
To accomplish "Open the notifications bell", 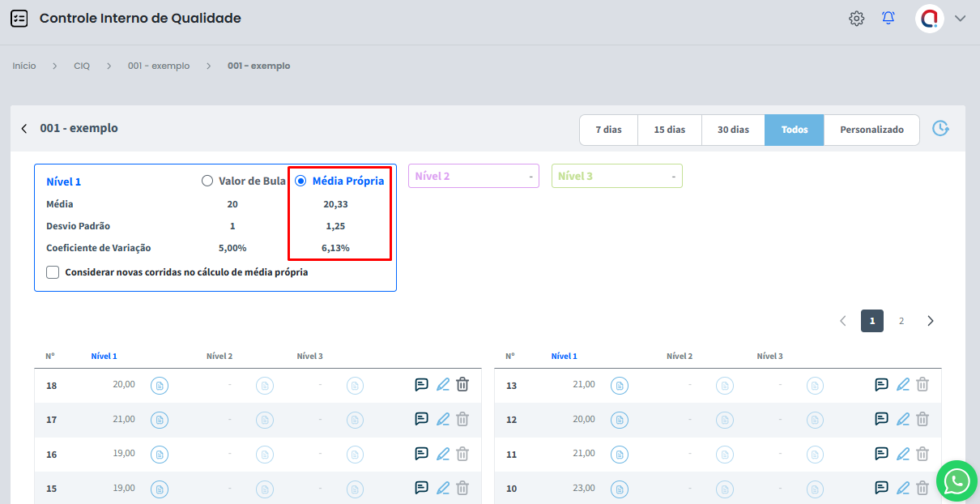I will tap(888, 19).
